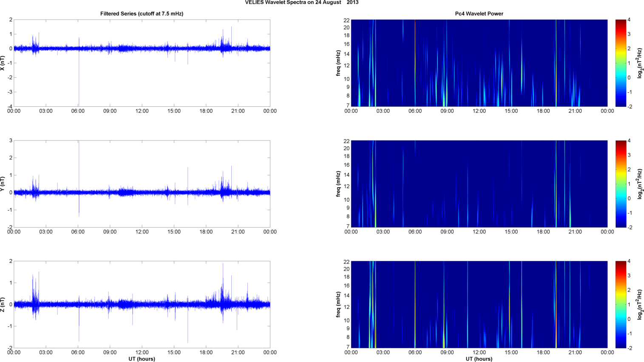Click UT (hours) label under Z filtered series
Screen dimensions: 644x362
click(142, 359)
